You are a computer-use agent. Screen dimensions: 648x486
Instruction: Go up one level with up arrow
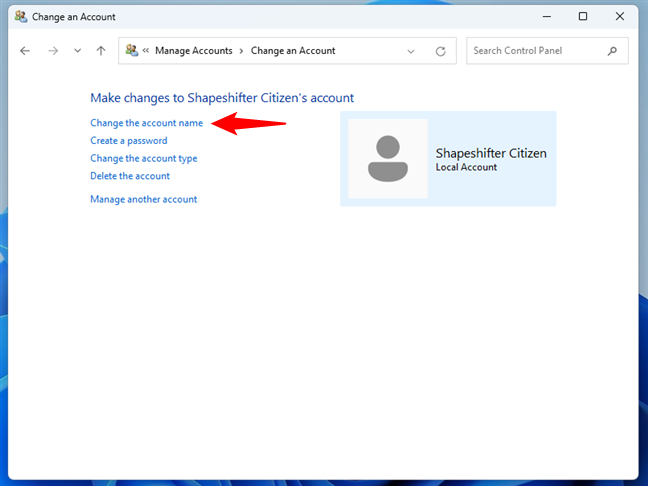pos(101,51)
